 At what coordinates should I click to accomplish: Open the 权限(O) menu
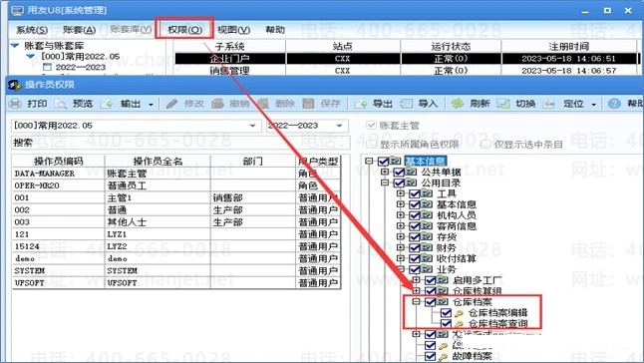tap(184, 30)
